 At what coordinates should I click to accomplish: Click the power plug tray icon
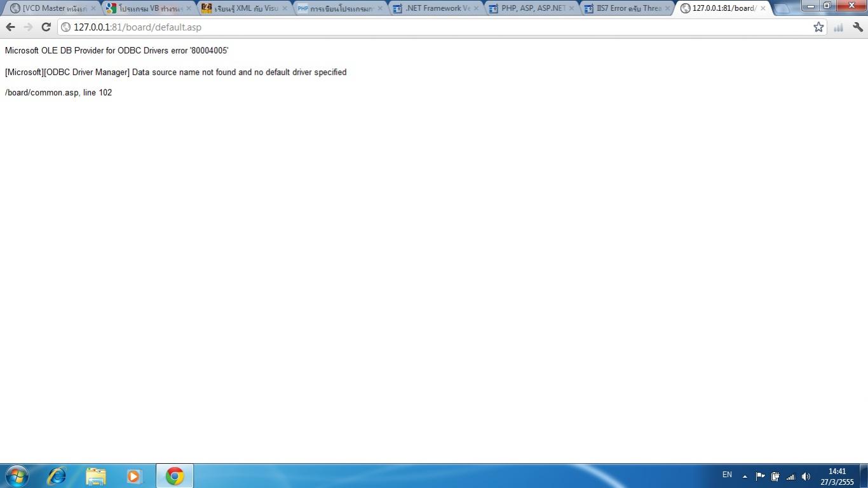[x=775, y=476]
